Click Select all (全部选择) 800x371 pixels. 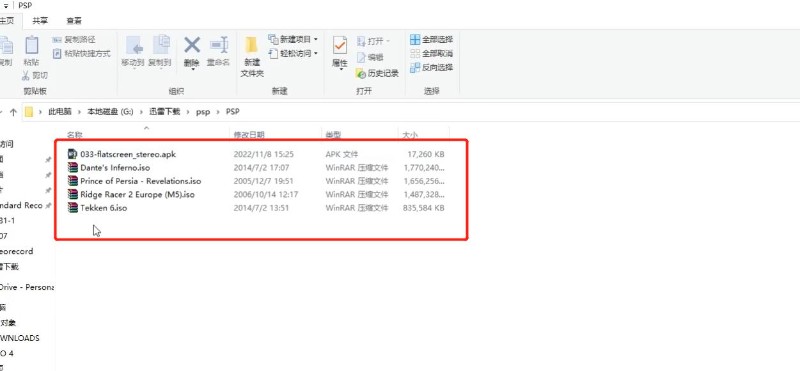[x=432, y=39]
